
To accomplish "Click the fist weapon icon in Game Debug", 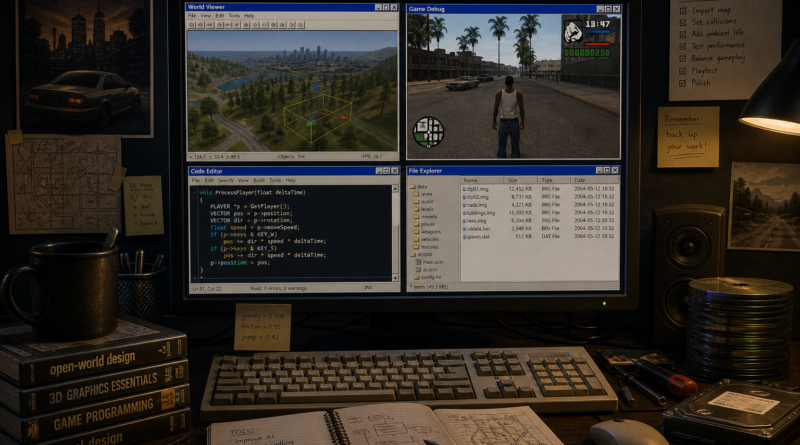I will pos(573,31).
